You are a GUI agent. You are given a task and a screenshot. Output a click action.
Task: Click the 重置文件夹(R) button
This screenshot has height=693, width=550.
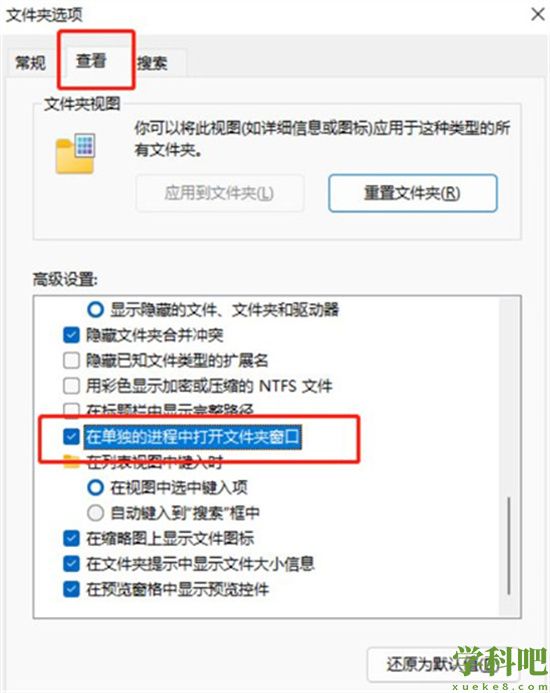click(412, 193)
